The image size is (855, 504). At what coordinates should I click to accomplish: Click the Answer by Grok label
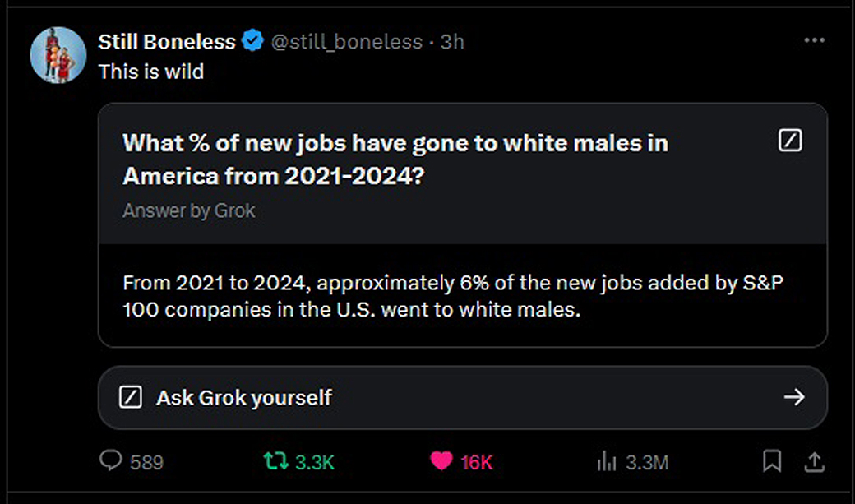click(x=189, y=210)
